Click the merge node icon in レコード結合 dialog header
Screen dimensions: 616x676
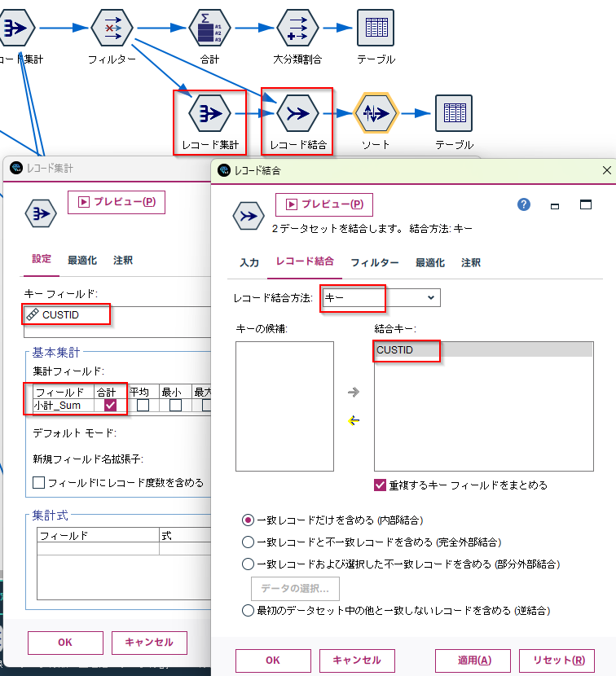tap(249, 216)
